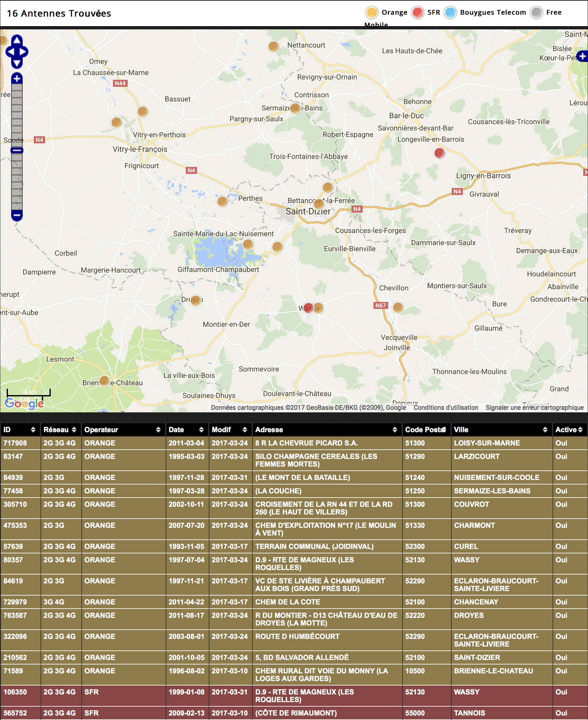Click postal code 51240 cell
The image size is (588, 720).
click(426, 477)
